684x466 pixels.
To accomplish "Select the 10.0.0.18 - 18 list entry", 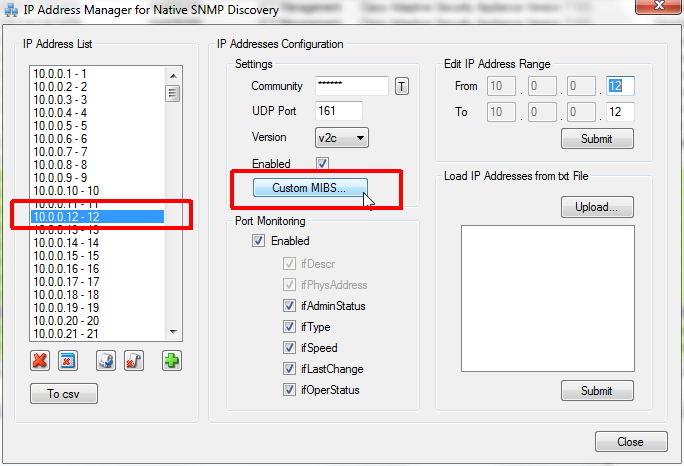I will coord(66,295).
